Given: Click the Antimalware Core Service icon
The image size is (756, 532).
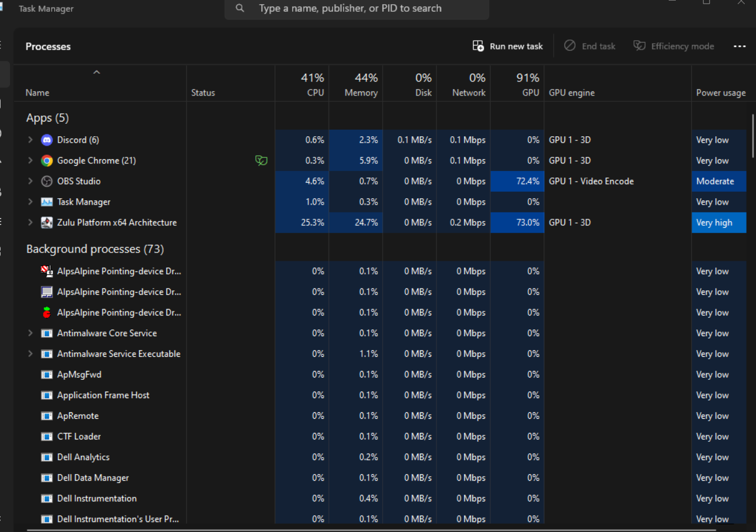Looking at the screenshot, I should click(x=47, y=333).
